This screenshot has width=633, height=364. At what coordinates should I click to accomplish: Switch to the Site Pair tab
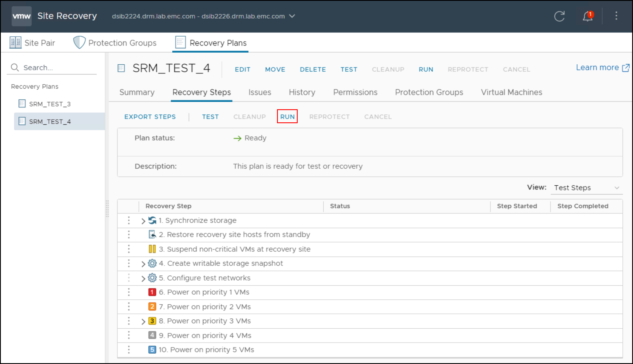click(x=32, y=43)
